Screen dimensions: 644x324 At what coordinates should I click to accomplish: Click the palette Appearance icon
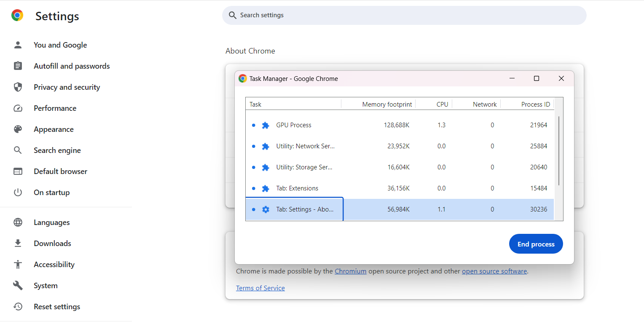coord(18,129)
